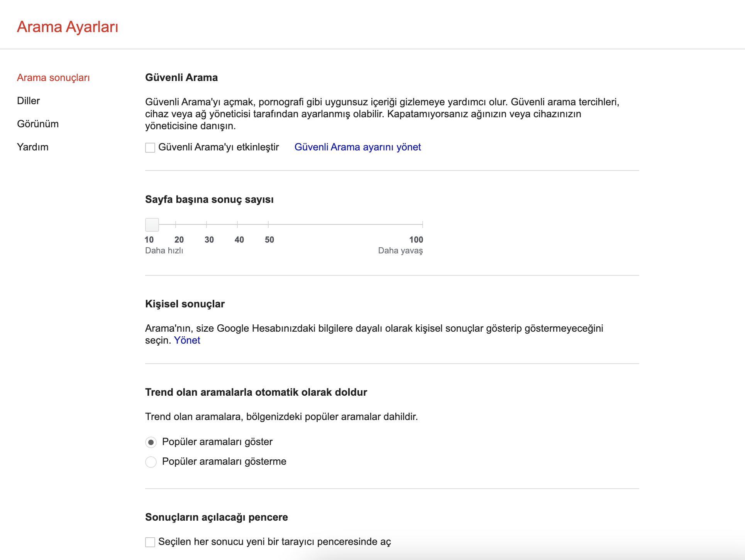Click the Daha yavaş label
This screenshot has height=560, width=745.
pyautogui.click(x=400, y=250)
